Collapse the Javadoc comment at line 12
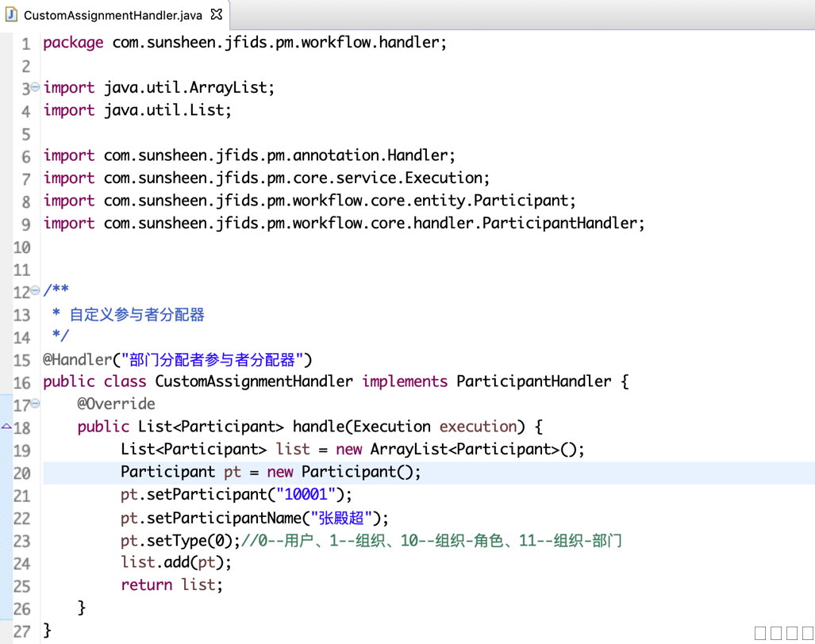The image size is (815, 644). click(x=35, y=291)
